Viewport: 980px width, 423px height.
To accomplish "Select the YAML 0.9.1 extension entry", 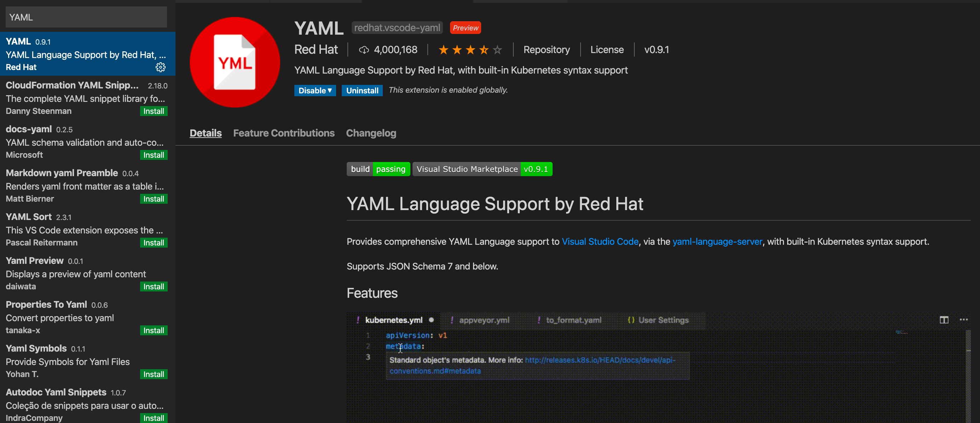I will point(87,54).
